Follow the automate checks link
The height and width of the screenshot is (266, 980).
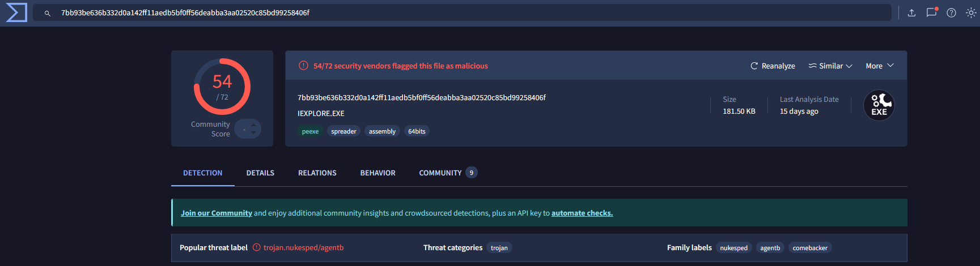pyautogui.click(x=582, y=213)
